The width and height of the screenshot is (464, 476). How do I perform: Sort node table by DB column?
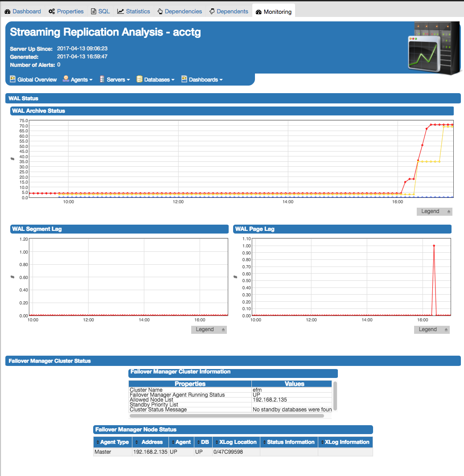point(203,442)
